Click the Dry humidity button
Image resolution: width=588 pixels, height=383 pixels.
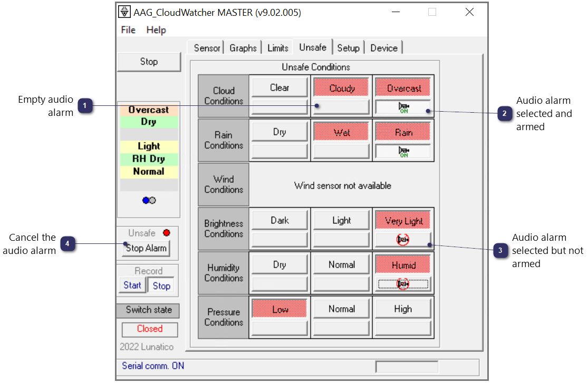point(279,264)
